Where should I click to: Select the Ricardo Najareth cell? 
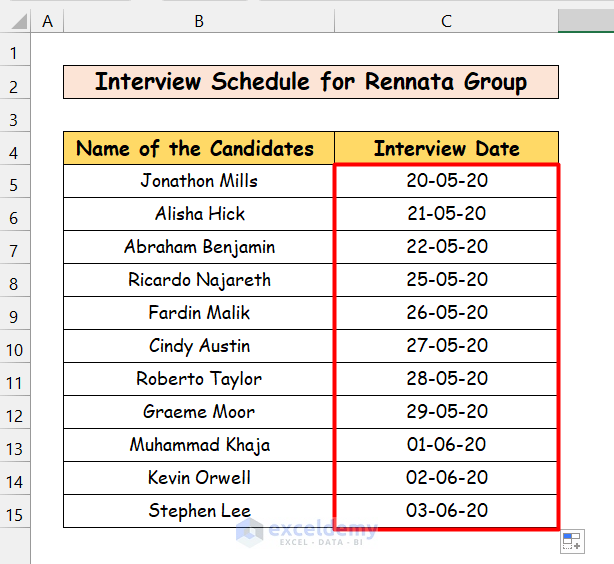pyautogui.click(x=199, y=280)
